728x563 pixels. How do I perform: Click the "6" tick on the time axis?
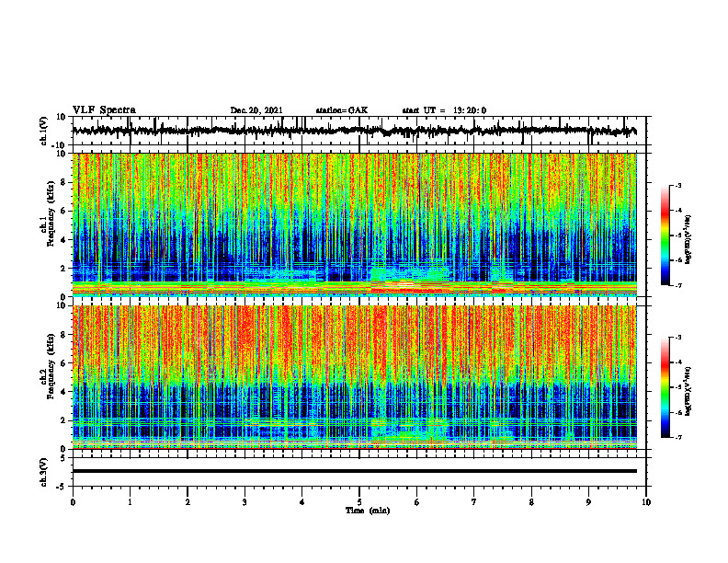(417, 502)
